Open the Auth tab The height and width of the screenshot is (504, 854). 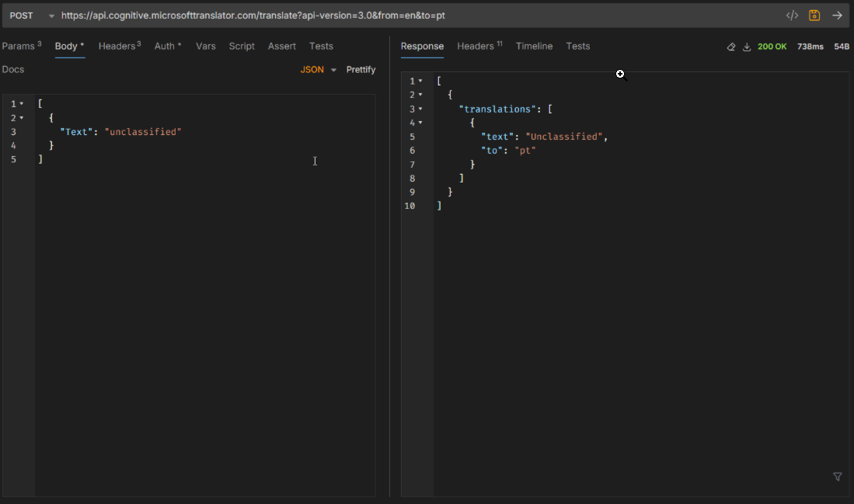pyautogui.click(x=166, y=46)
